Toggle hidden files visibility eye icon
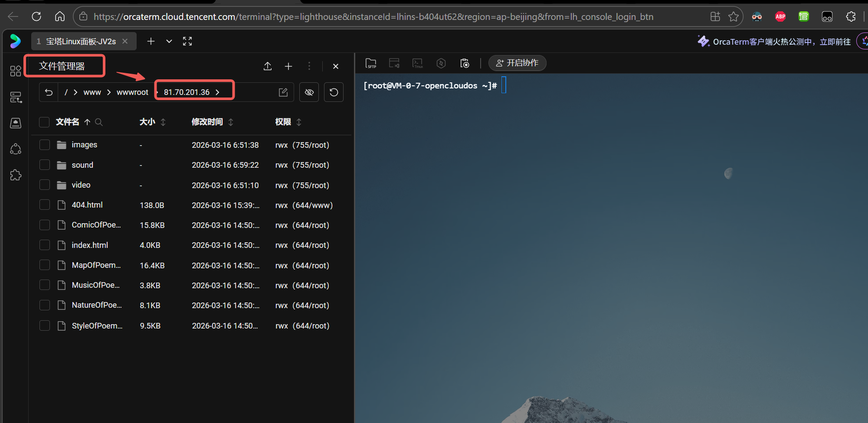868x423 pixels. click(x=309, y=92)
